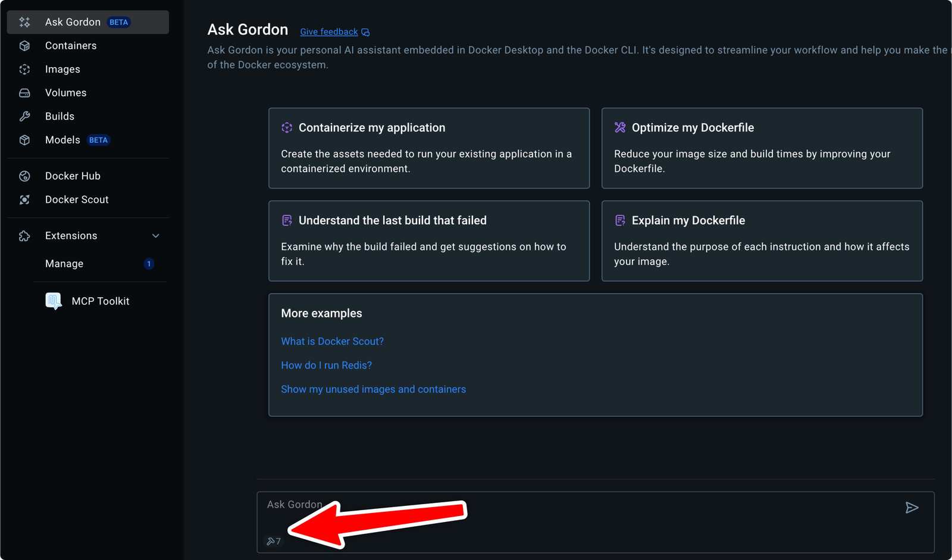Click the Builds wrench icon
Image resolution: width=952 pixels, height=560 pixels.
(x=24, y=117)
